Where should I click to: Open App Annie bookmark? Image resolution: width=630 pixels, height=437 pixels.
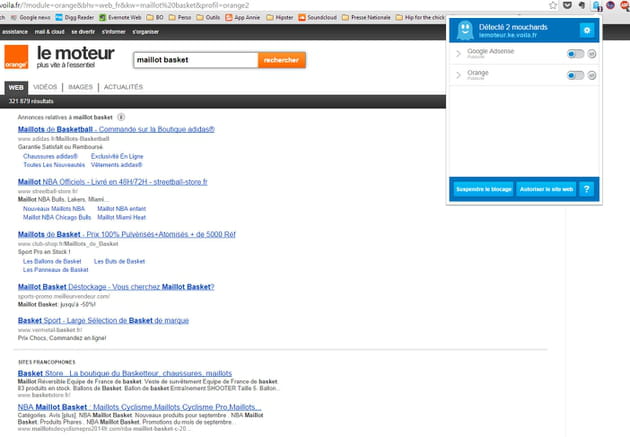(243, 18)
